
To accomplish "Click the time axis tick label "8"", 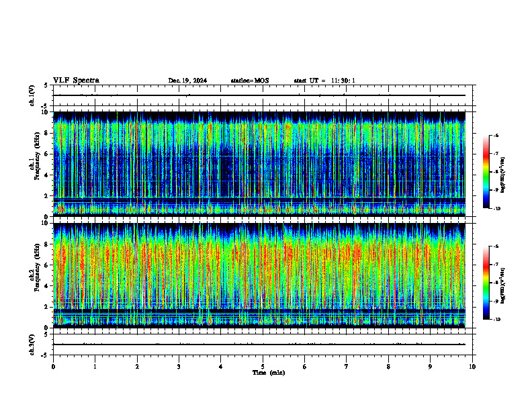I will click(388, 367).
